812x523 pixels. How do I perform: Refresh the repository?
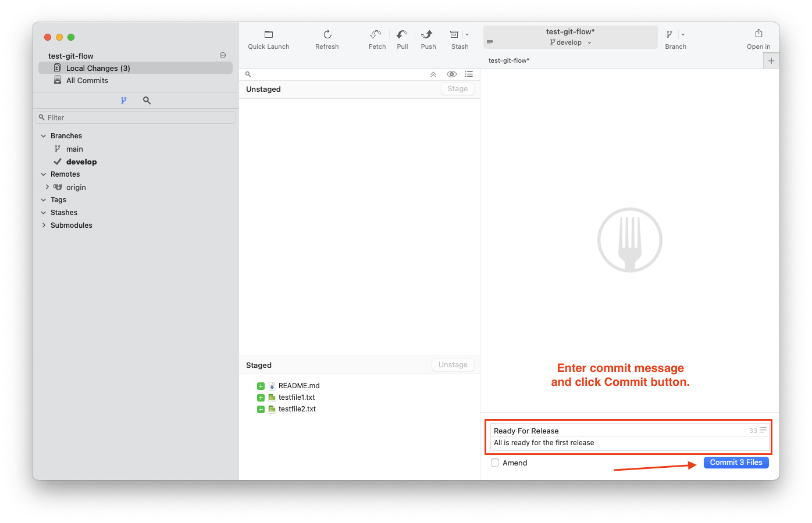(327, 35)
